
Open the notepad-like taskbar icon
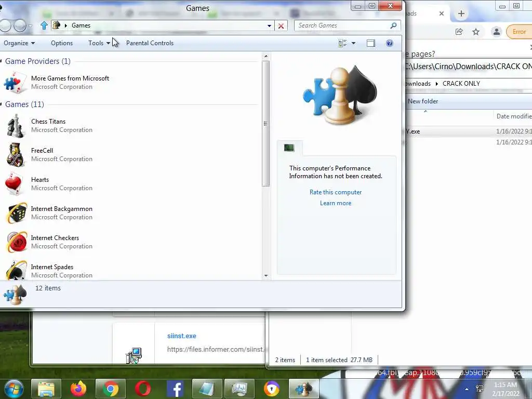pos(207,389)
